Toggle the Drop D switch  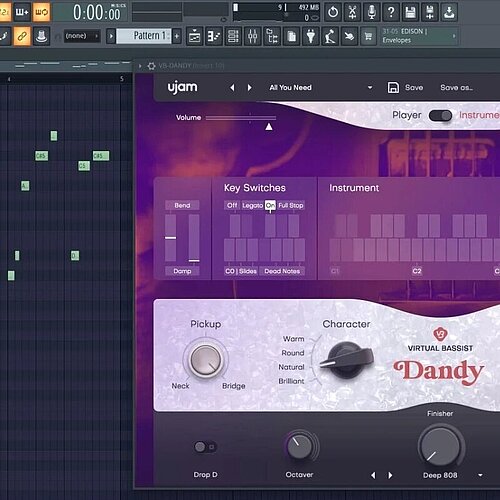coord(205,447)
